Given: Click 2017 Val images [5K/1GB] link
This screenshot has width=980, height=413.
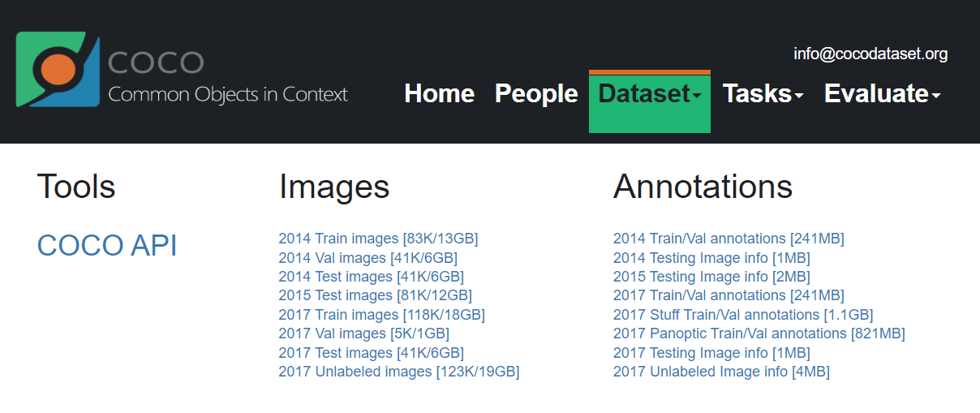Looking at the screenshot, I should coord(363,333).
